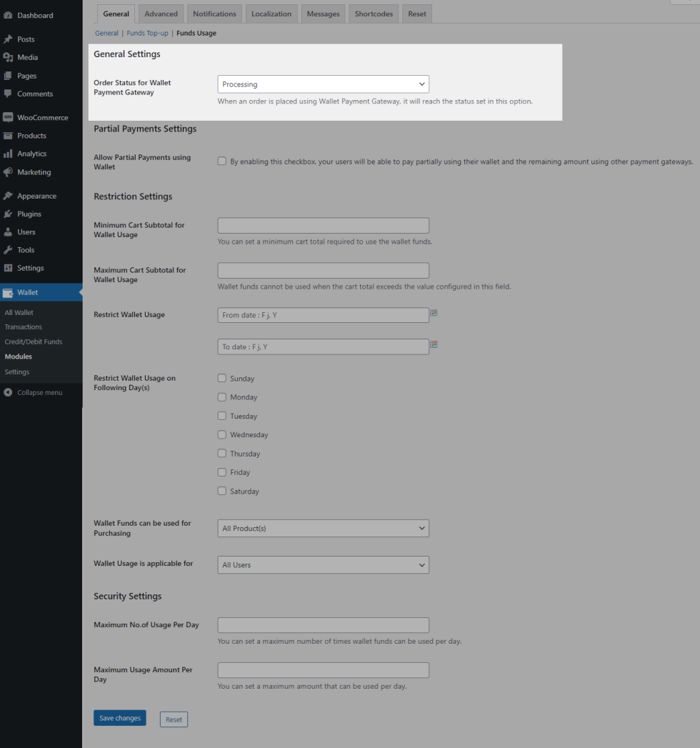Check the Friday restriction checkbox
This screenshot has height=748, width=700.
click(x=221, y=472)
